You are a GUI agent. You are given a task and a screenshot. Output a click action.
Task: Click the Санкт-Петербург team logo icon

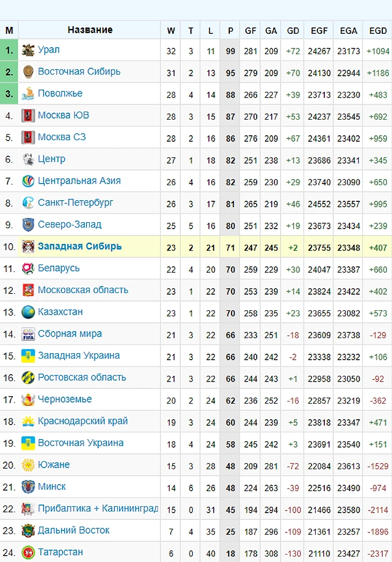click(28, 203)
